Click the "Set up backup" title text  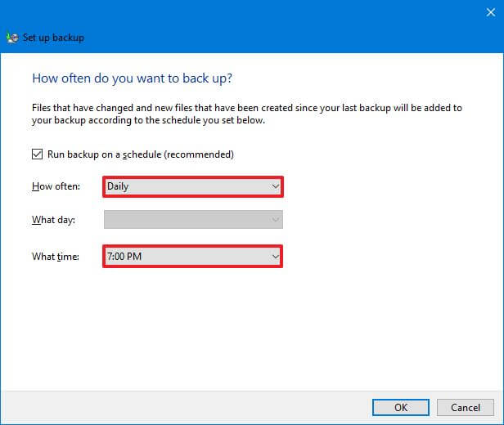53,38
